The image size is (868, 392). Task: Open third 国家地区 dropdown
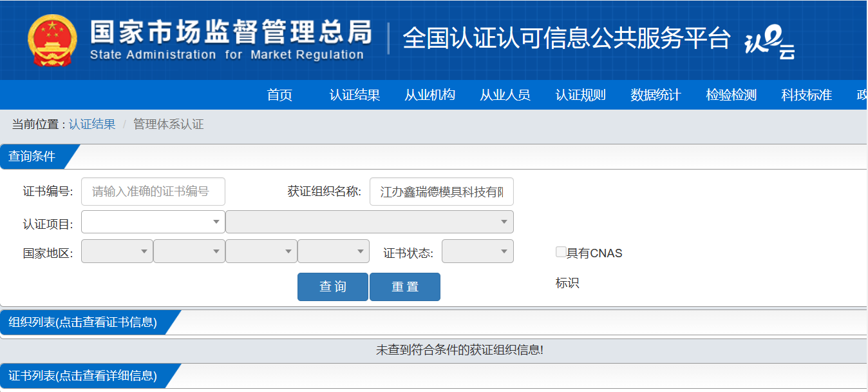click(x=261, y=251)
